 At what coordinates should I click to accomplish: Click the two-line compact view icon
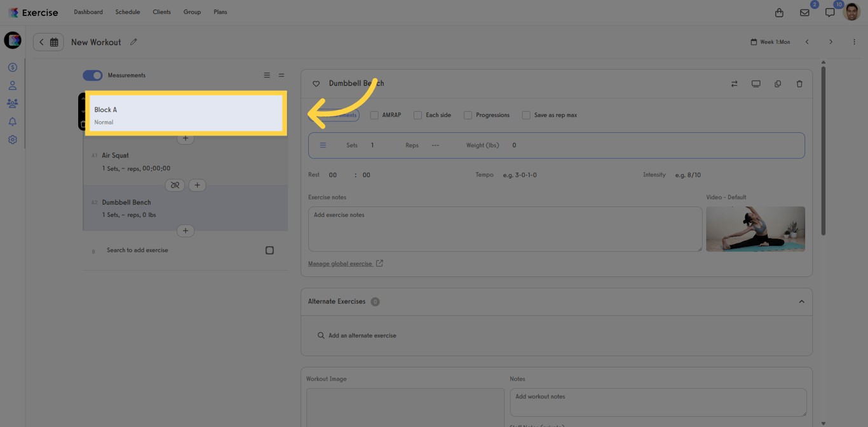point(281,75)
